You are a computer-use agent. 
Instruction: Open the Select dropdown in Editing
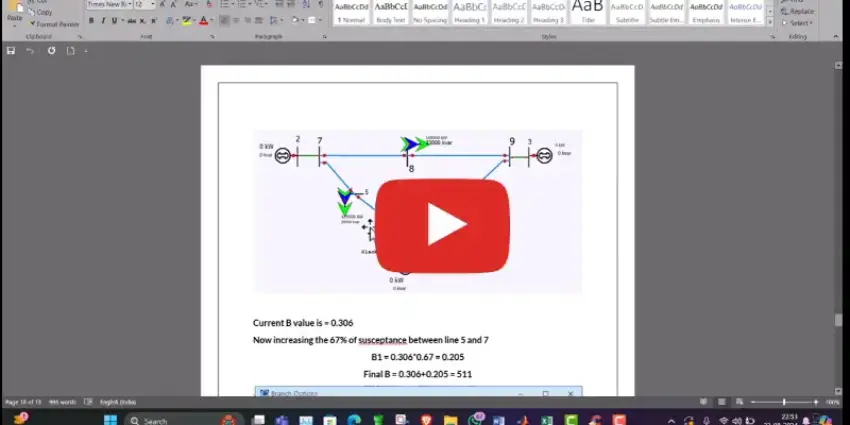(x=797, y=23)
